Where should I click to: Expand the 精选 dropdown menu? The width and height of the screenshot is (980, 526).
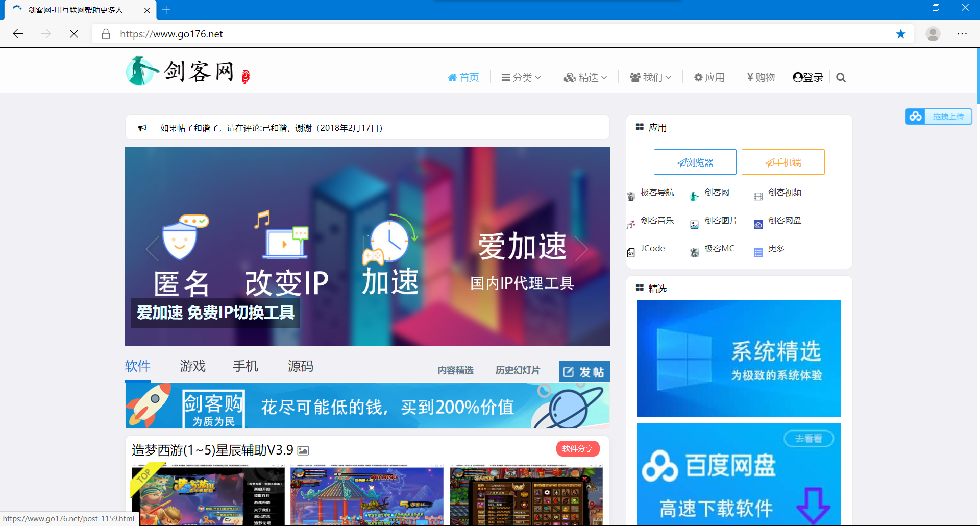click(x=585, y=77)
